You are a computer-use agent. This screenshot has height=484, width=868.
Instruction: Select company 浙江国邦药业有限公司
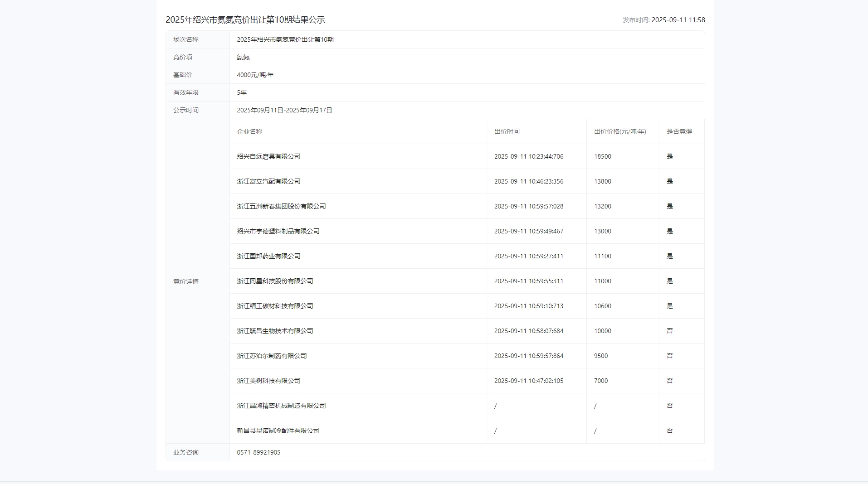pos(268,256)
